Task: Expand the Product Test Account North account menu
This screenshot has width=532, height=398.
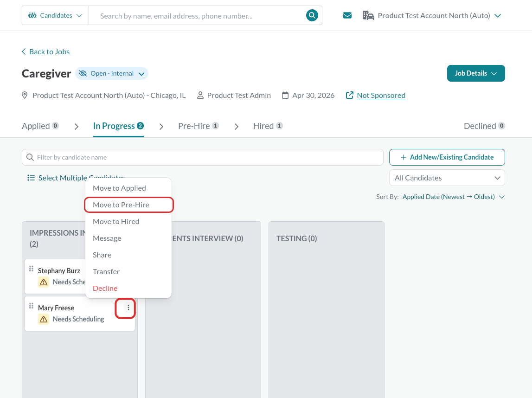Action: pyautogui.click(x=432, y=15)
